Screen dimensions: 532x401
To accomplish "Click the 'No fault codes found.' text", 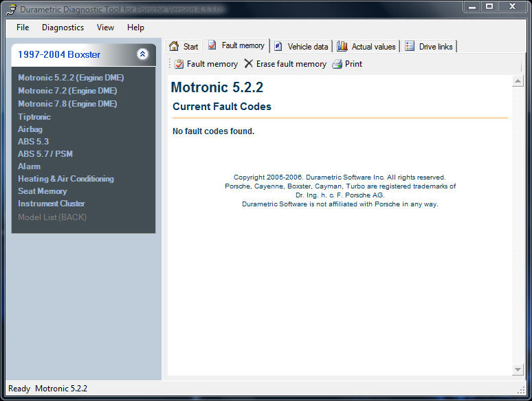I will (213, 131).
